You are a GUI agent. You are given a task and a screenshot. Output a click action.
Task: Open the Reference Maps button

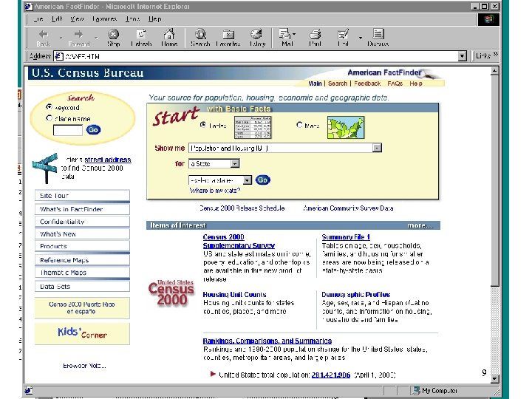(82, 260)
